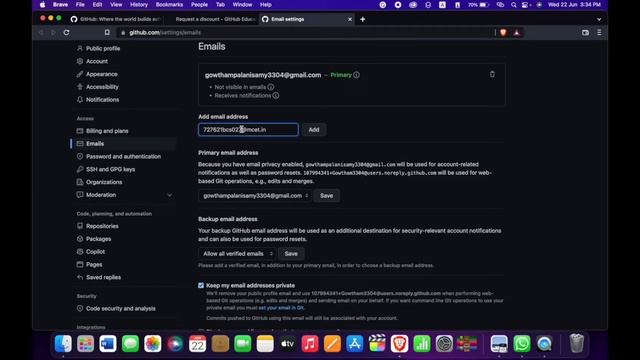Follow the set your email in Git link
640x360 pixels.
click(x=281, y=308)
